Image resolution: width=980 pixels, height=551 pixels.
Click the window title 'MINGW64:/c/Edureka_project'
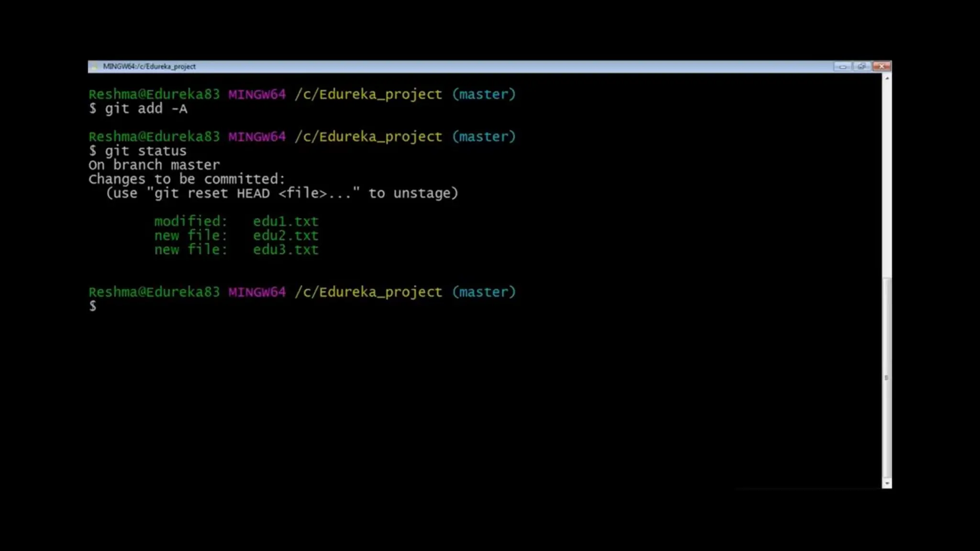click(149, 66)
